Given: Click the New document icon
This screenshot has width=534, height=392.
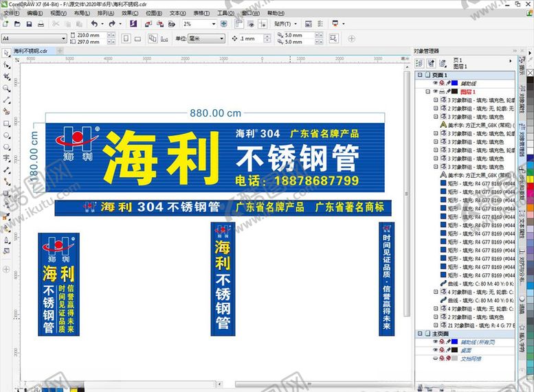Looking at the screenshot, I should (x=6, y=24).
